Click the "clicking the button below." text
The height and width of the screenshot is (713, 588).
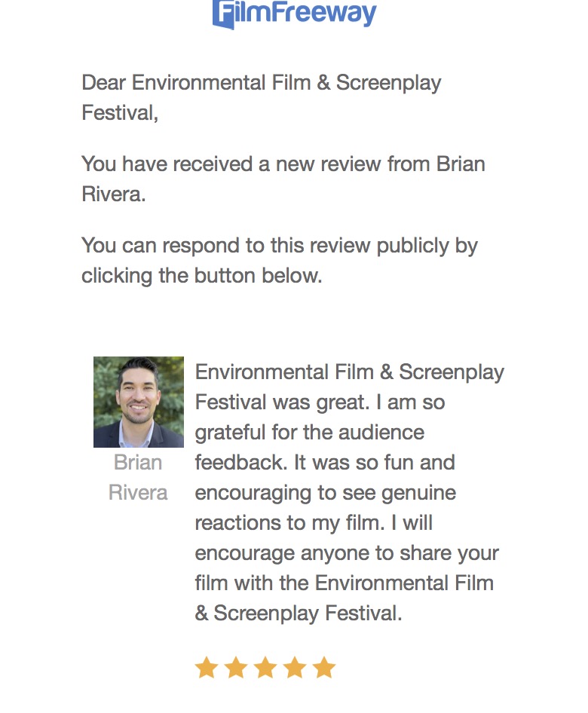pyautogui.click(x=202, y=276)
